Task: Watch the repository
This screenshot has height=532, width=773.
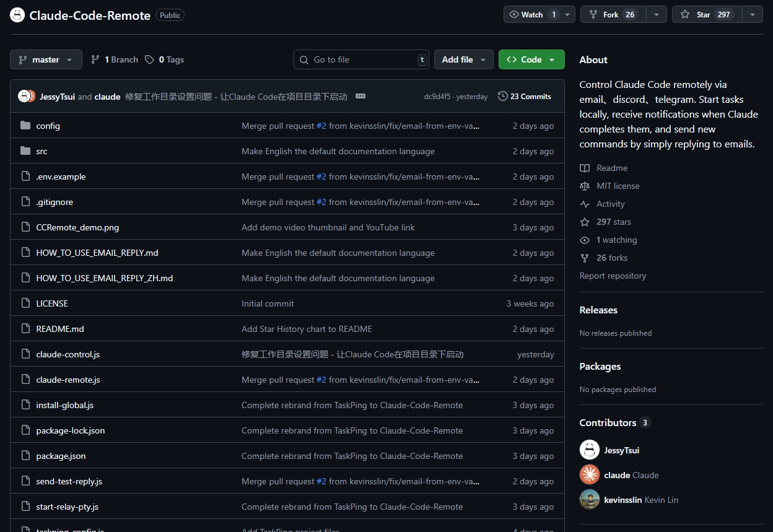Action: [x=531, y=14]
